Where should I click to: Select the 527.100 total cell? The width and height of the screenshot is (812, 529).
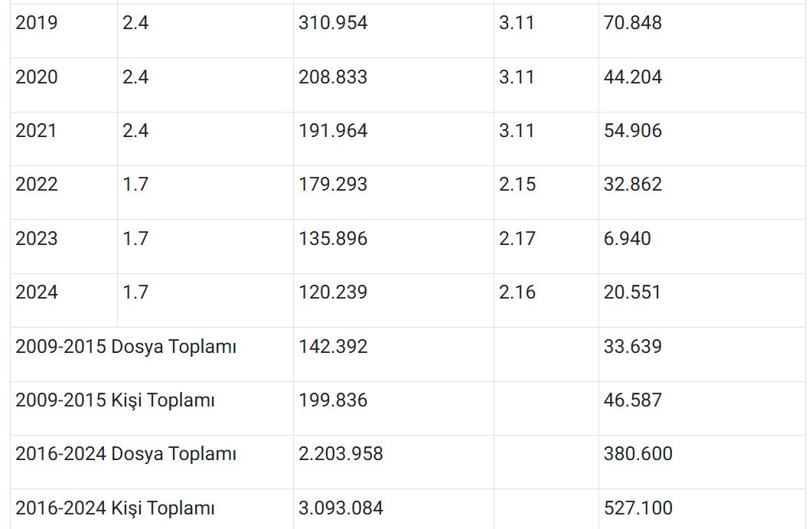click(x=638, y=508)
